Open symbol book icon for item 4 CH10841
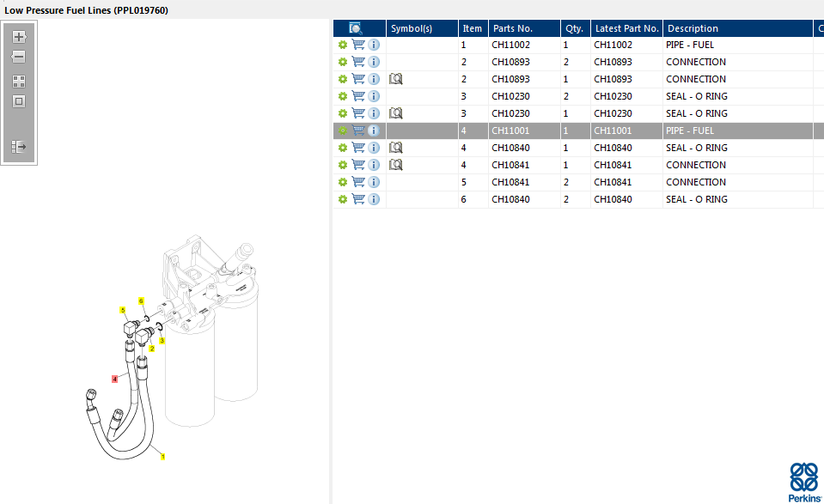 pyautogui.click(x=396, y=165)
